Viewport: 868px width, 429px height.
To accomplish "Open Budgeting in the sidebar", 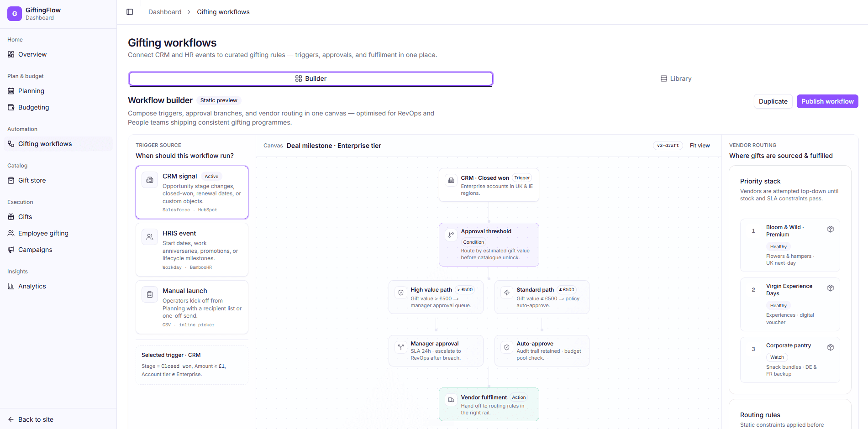I will [58, 107].
